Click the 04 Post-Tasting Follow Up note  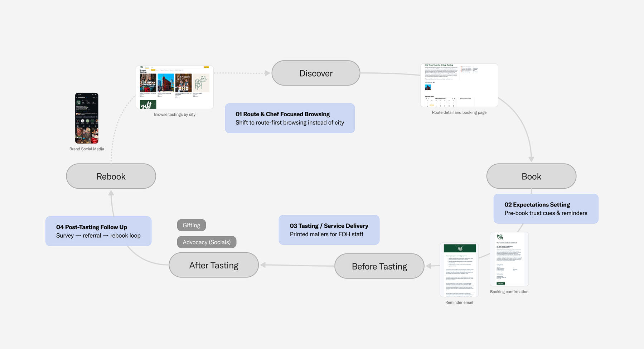(x=98, y=231)
